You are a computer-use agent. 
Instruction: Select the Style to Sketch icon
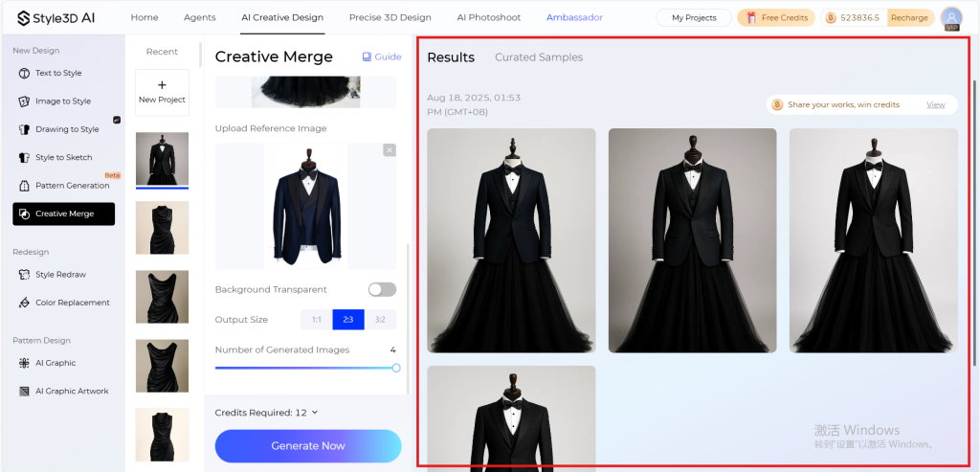(x=24, y=158)
